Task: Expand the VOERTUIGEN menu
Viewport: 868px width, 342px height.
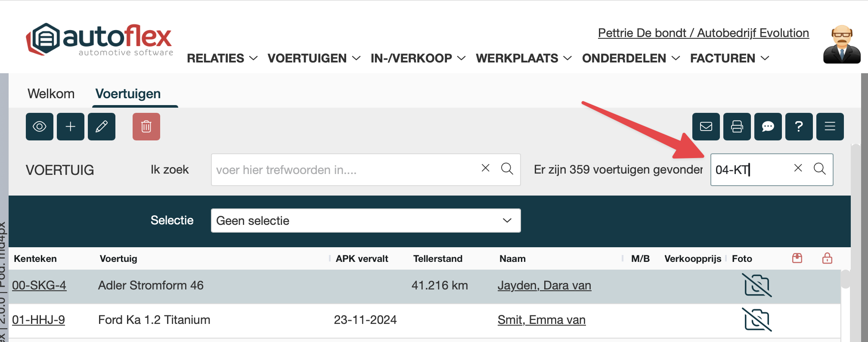Action: coord(313,58)
